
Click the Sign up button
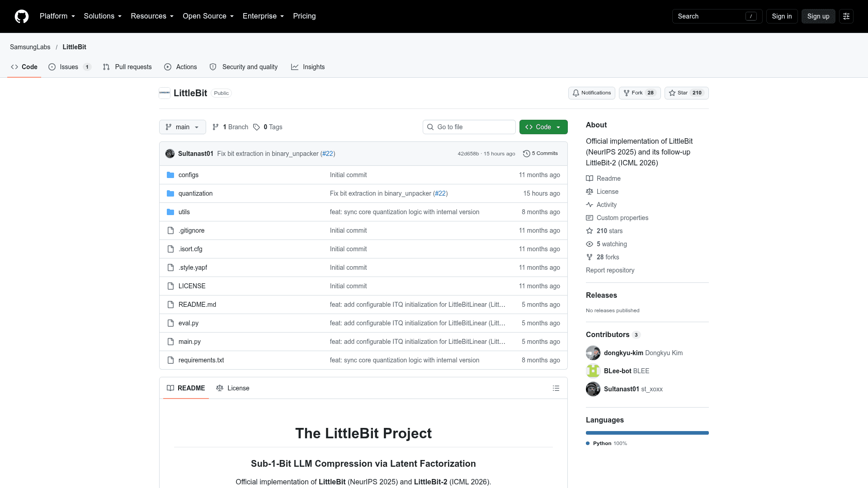(818, 16)
